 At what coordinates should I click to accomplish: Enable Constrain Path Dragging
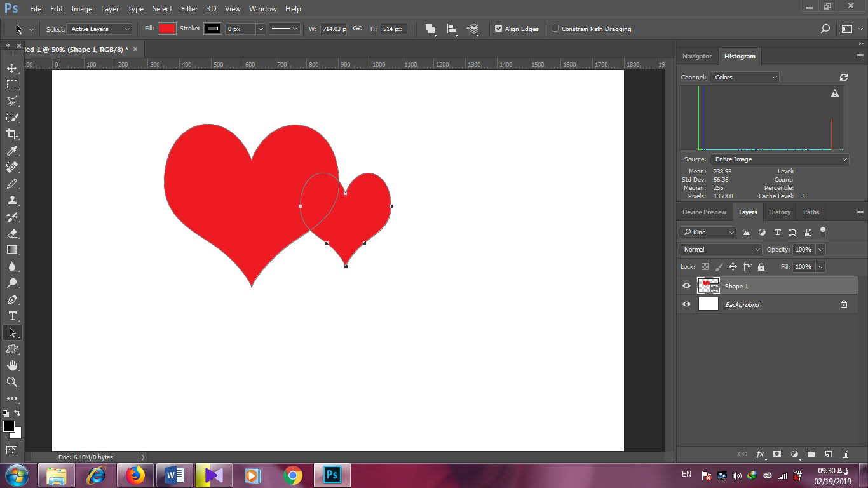(555, 29)
